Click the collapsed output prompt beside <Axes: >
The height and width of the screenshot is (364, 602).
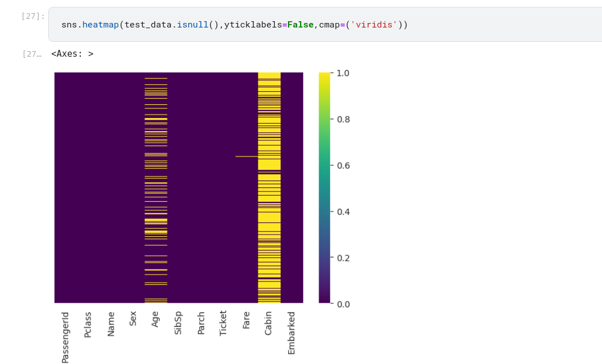tap(32, 54)
